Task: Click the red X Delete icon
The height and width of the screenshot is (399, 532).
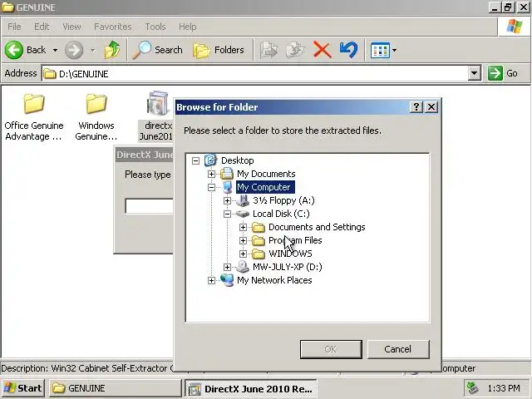Action: (322, 50)
